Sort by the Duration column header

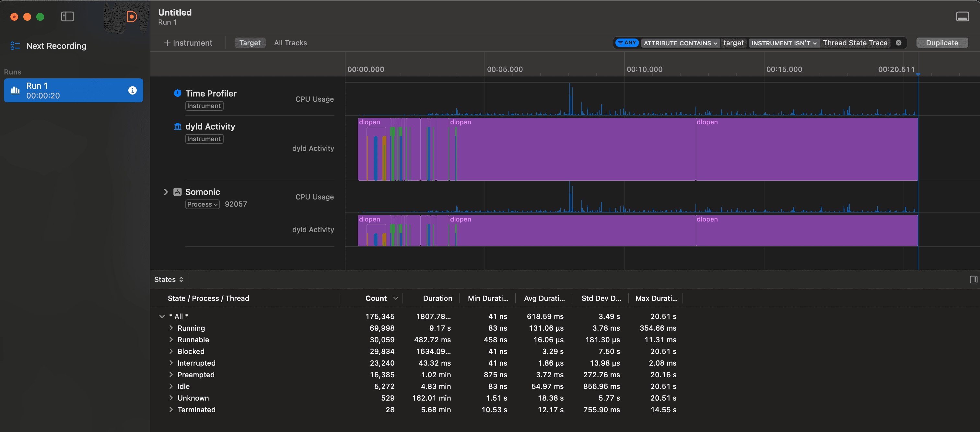point(431,299)
